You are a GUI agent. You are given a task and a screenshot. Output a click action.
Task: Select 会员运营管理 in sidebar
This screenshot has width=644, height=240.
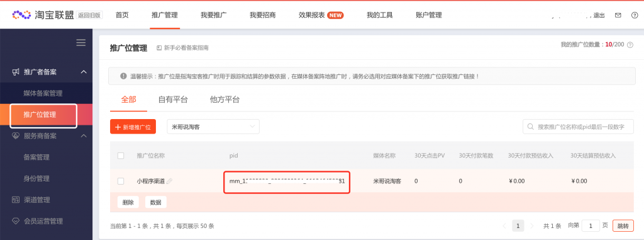click(43, 222)
